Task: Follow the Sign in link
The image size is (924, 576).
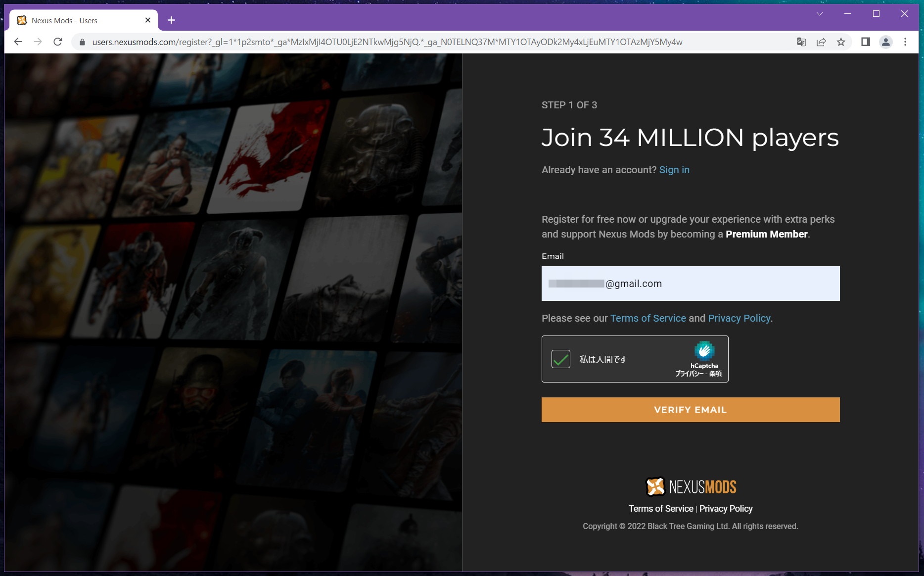Action: point(674,170)
